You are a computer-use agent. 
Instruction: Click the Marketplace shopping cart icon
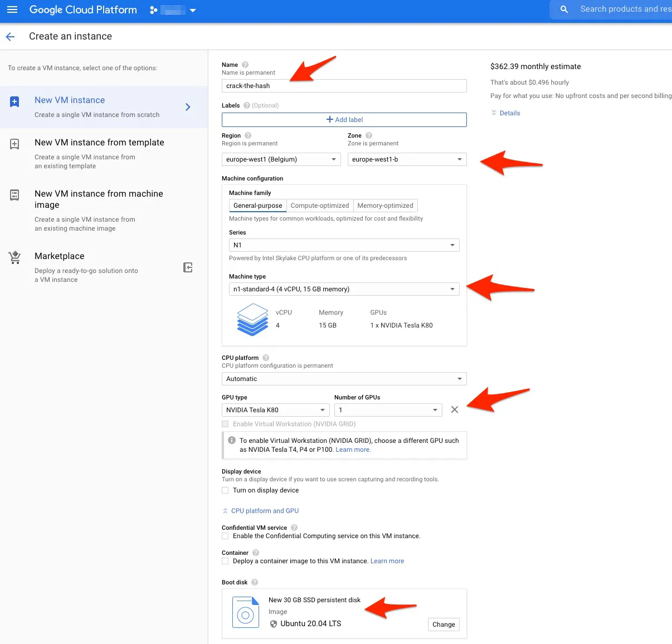coord(14,257)
